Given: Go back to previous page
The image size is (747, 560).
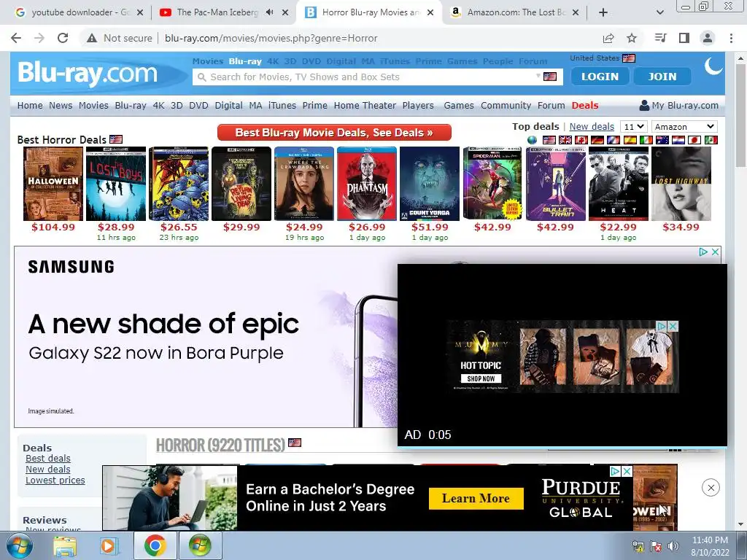Looking at the screenshot, I should (16, 38).
